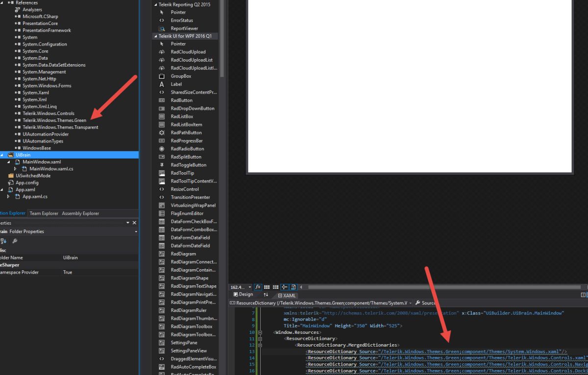Viewport: 588px width, 375px height.
Task: Select the RadListBox control icon
Action: (x=162, y=117)
